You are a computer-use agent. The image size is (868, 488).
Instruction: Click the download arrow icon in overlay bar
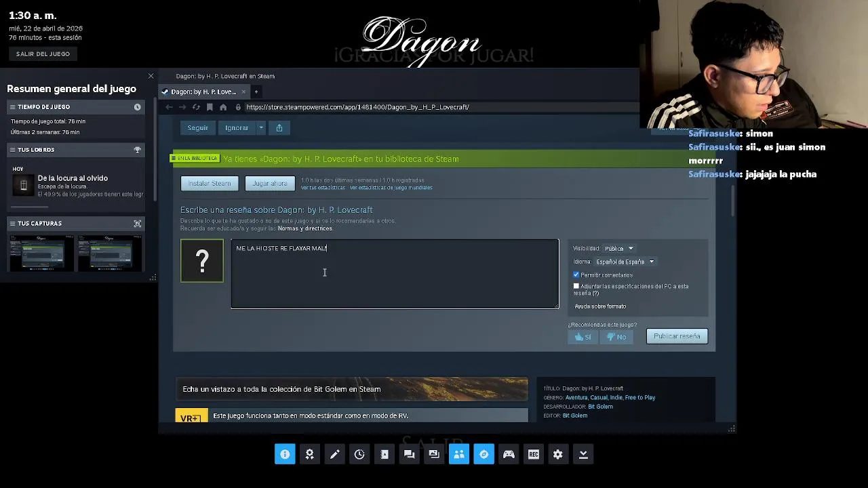pos(583,454)
